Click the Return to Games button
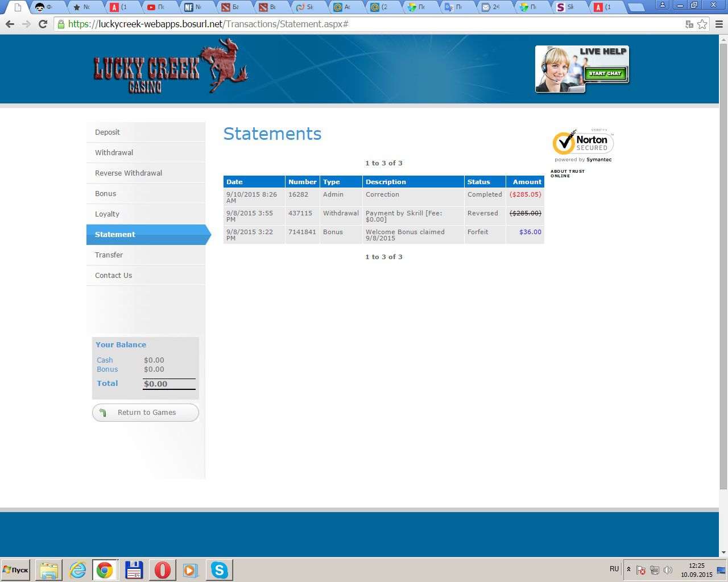The width and height of the screenshot is (728, 582). pos(146,413)
